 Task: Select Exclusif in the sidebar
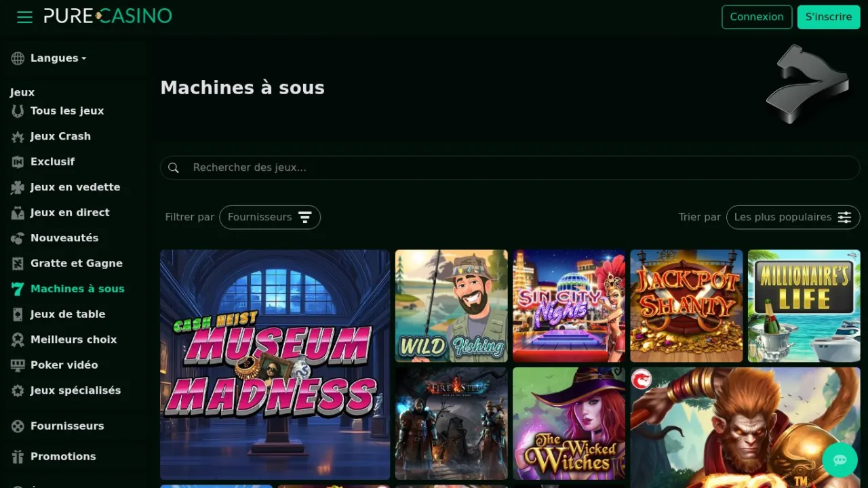click(53, 162)
